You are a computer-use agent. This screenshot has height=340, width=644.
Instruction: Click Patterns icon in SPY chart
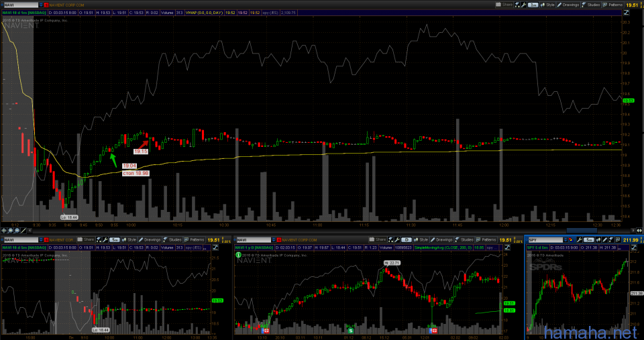618,239
